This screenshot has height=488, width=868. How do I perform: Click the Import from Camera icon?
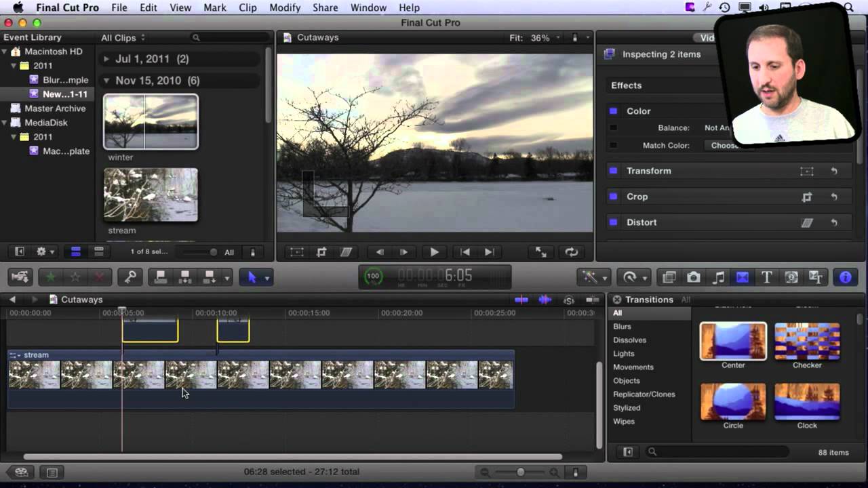20,277
